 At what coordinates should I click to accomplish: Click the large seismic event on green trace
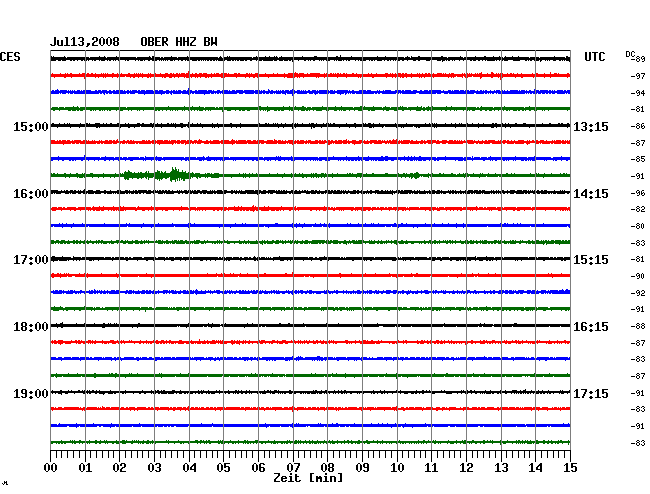point(160,175)
